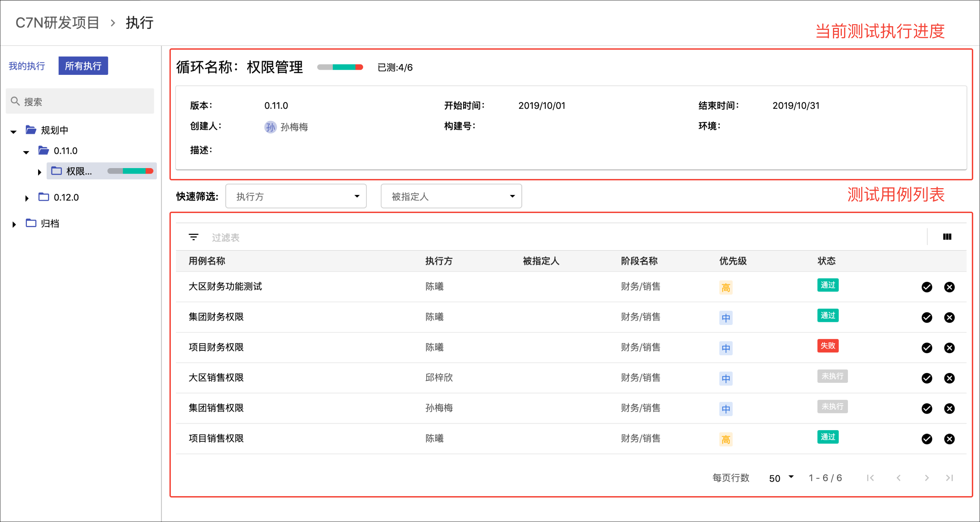
Task: Click 未执行 status of 大区销售权限
Action: point(832,376)
